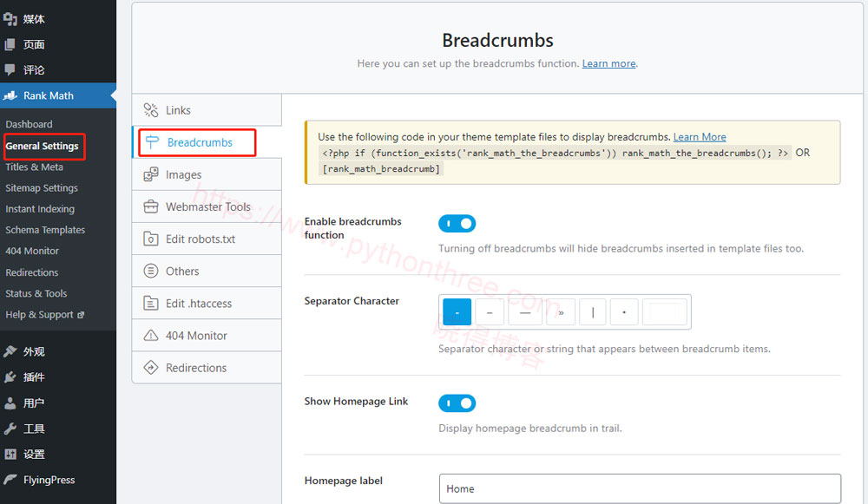Select the hyphen separator character option
The image size is (868, 504).
point(457,312)
